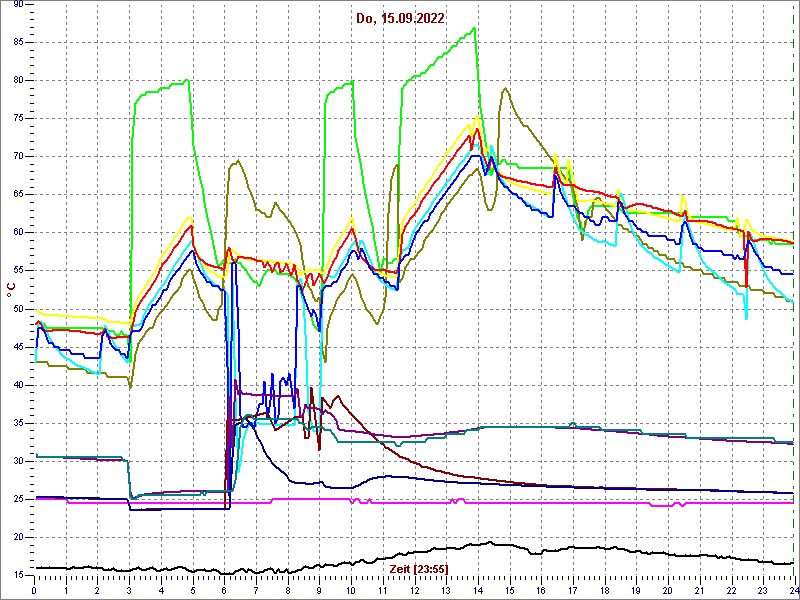Screen dimensions: 800x600
Task: Select the 50 value on the temperature axis
Action: [x=18, y=309]
